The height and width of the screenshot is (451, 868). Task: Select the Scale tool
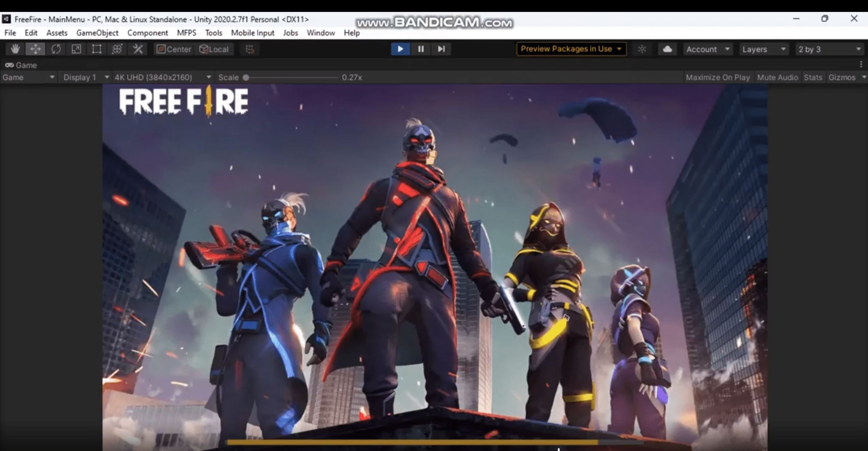(76, 49)
